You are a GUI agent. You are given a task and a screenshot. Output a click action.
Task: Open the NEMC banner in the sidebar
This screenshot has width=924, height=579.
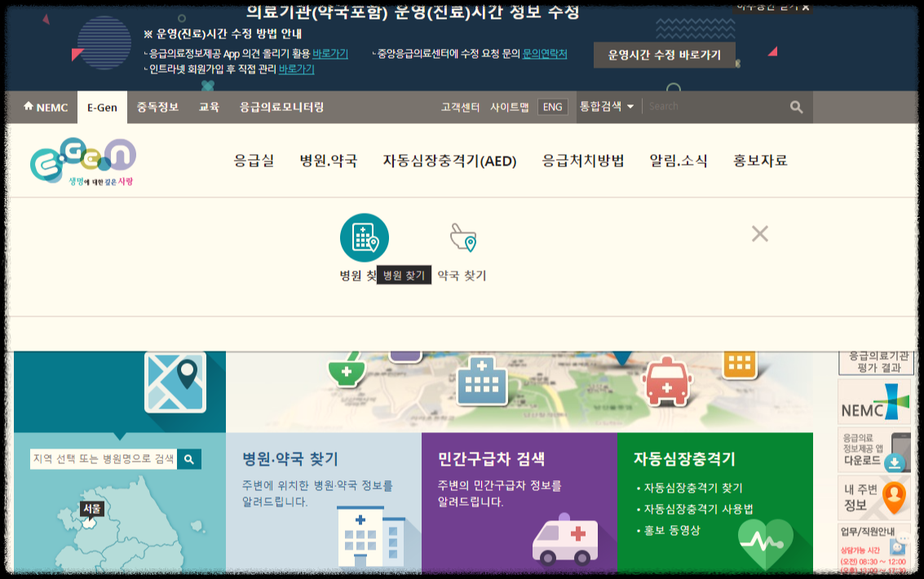click(x=874, y=402)
